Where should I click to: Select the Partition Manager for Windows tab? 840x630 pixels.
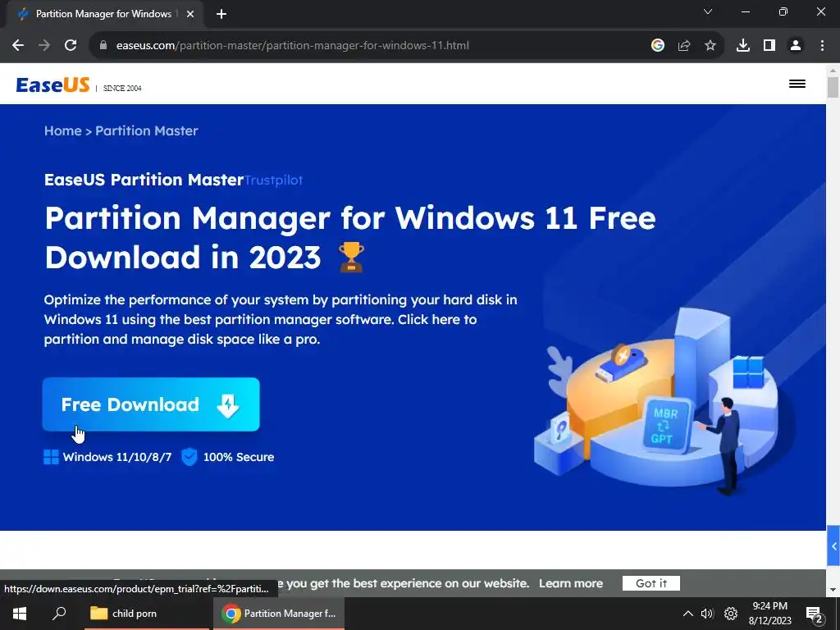[x=104, y=14]
